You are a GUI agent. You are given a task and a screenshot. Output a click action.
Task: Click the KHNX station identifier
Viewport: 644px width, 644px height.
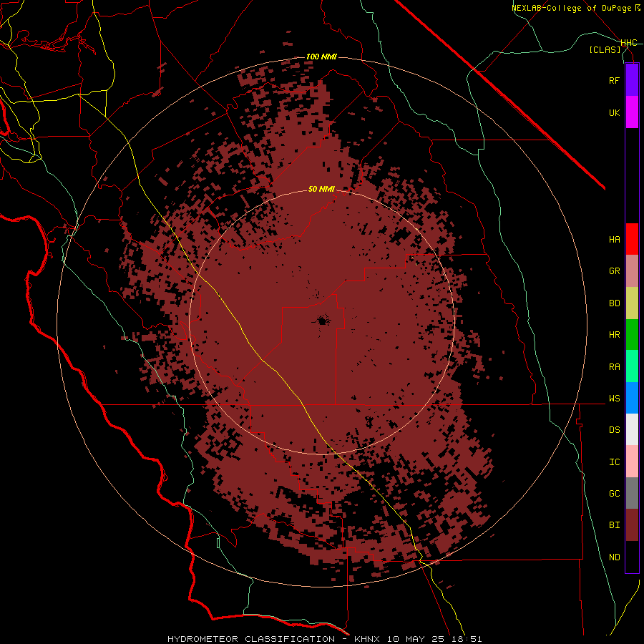coord(367,639)
